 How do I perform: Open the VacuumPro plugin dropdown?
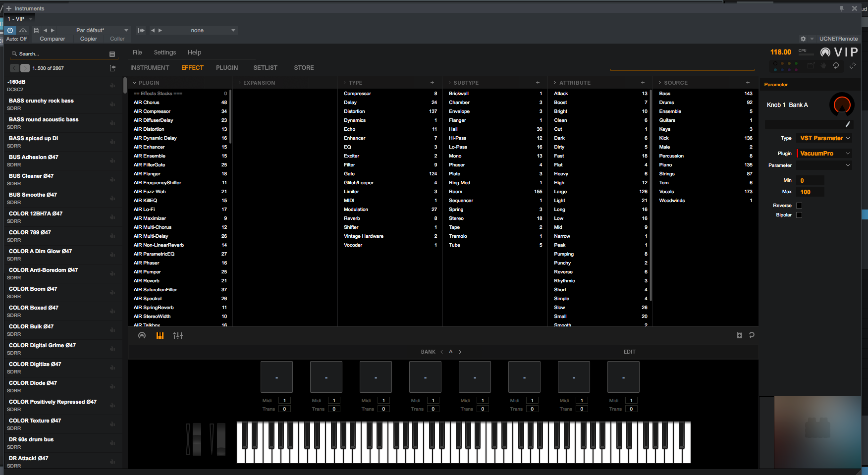pos(824,154)
